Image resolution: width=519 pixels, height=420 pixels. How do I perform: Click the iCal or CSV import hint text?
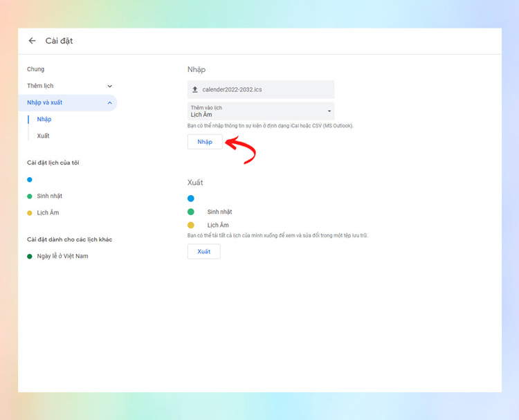pos(271,126)
